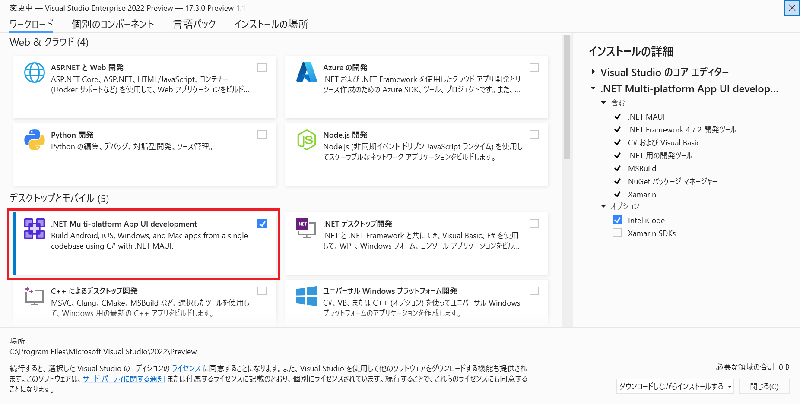Screen dimensions: 800x404
Task: Collapse .NET Multi-platform App UI details node
Action: (x=593, y=88)
